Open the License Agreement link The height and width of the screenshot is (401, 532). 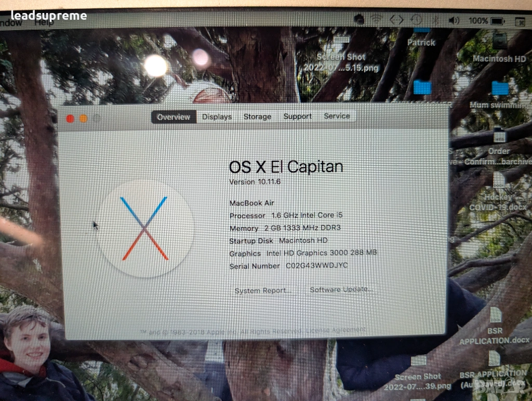336,330
